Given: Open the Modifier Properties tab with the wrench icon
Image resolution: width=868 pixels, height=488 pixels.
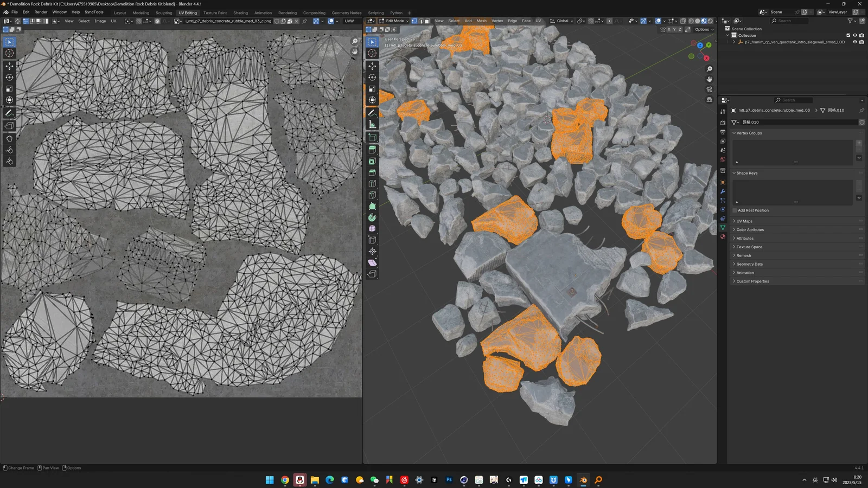Looking at the screenshot, I should (723, 191).
